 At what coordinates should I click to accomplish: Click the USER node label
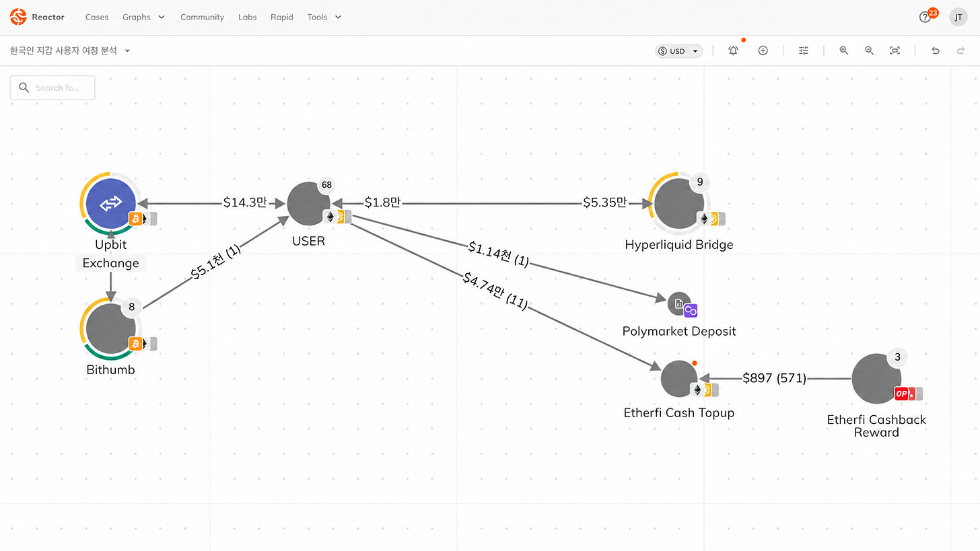pyautogui.click(x=308, y=241)
